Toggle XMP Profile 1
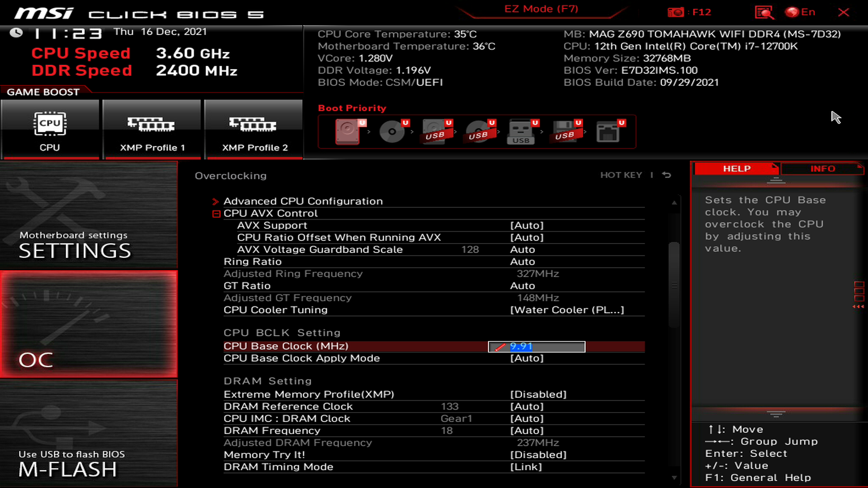The height and width of the screenshot is (488, 868). 151,130
